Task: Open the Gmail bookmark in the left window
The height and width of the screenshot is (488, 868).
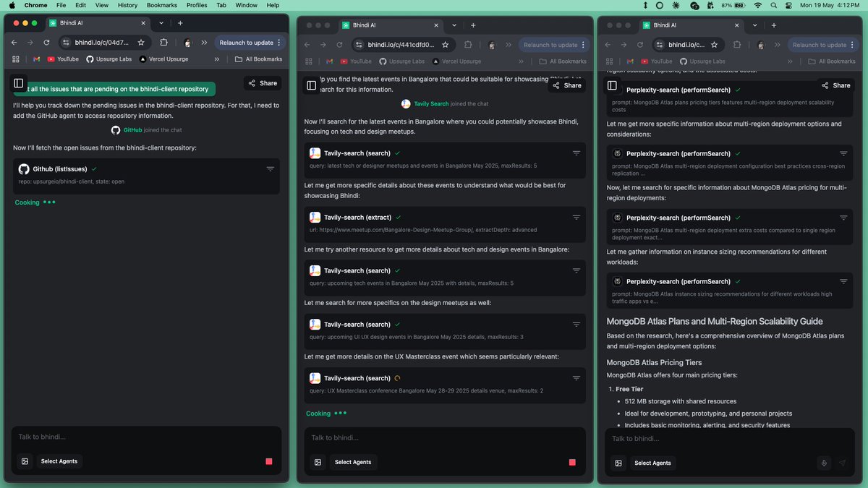Action: (36, 59)
